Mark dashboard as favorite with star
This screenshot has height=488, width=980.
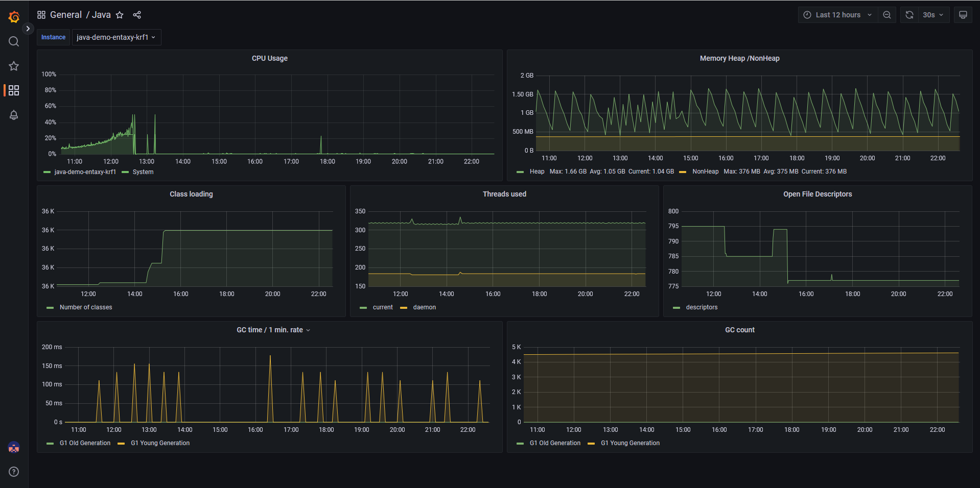pos(120,15)
